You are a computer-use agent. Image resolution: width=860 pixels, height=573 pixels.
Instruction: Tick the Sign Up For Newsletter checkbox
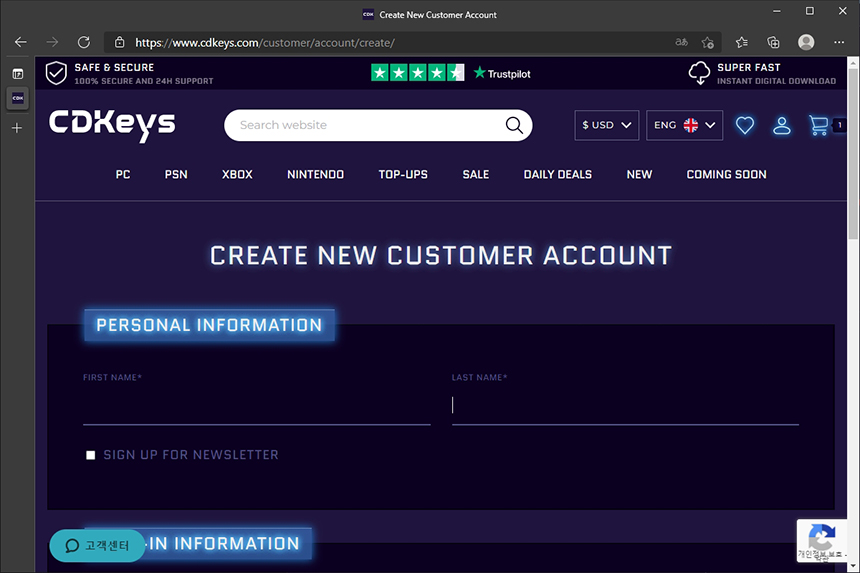[90, 455]
